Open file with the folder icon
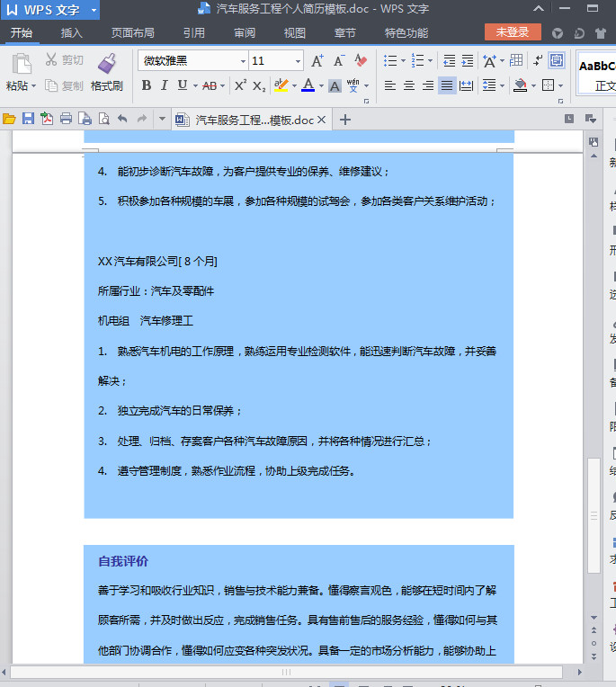The height and width of the screenshot is (687, 616). (x=9, y=119)
